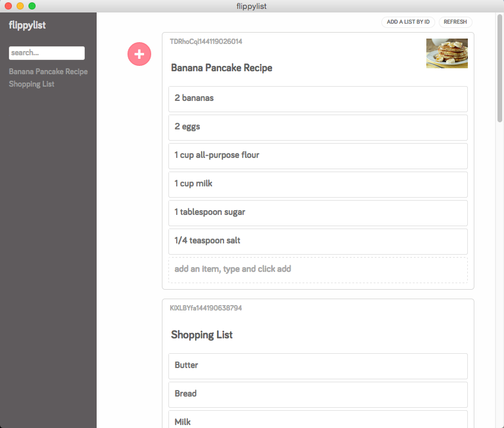This screenshot has width=504, height=428.
Task: Select the 2 bananas item
Action: pyautogui.click(x=318, y=99)
